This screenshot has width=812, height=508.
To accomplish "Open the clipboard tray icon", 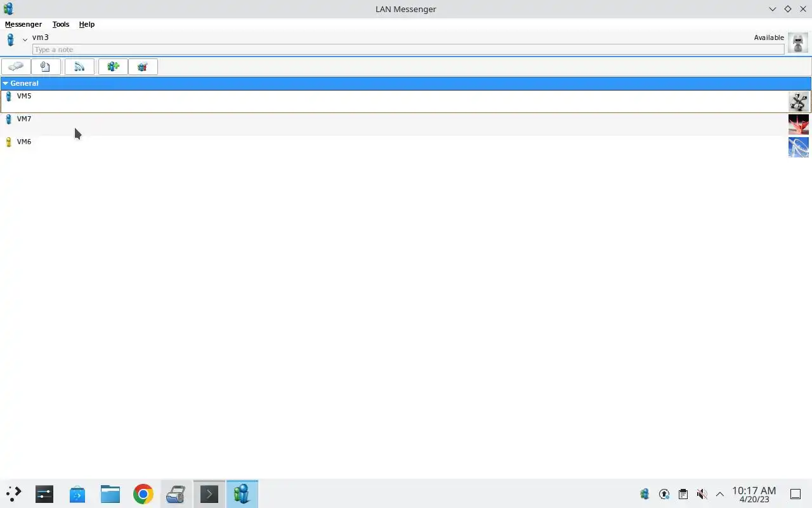I will (x=683, y=493).
